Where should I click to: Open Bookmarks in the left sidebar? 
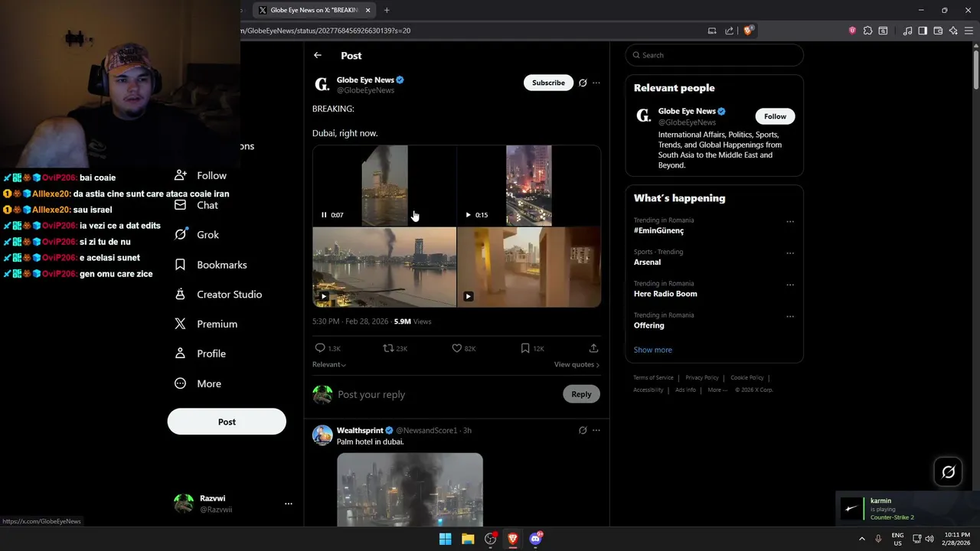(211, 265)
